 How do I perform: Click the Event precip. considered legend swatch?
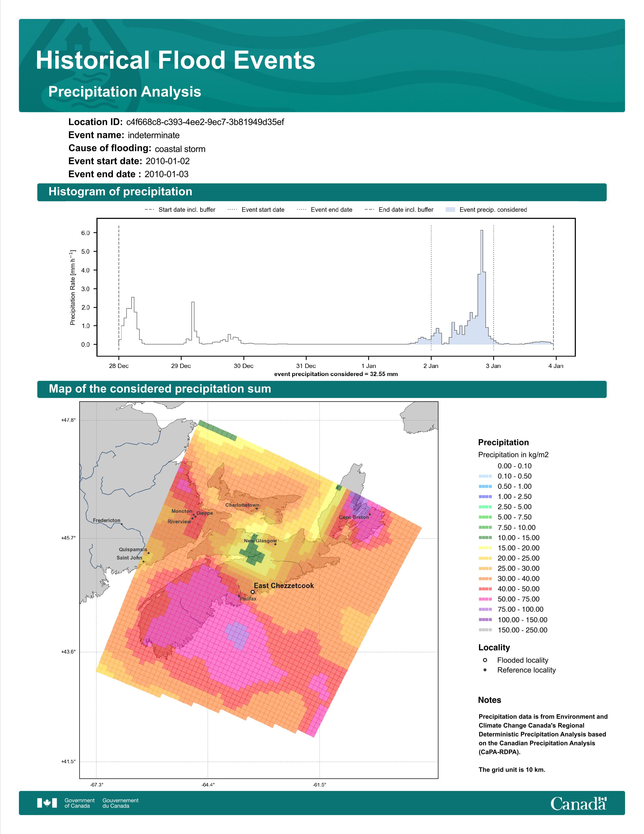(x=451, y=210)
